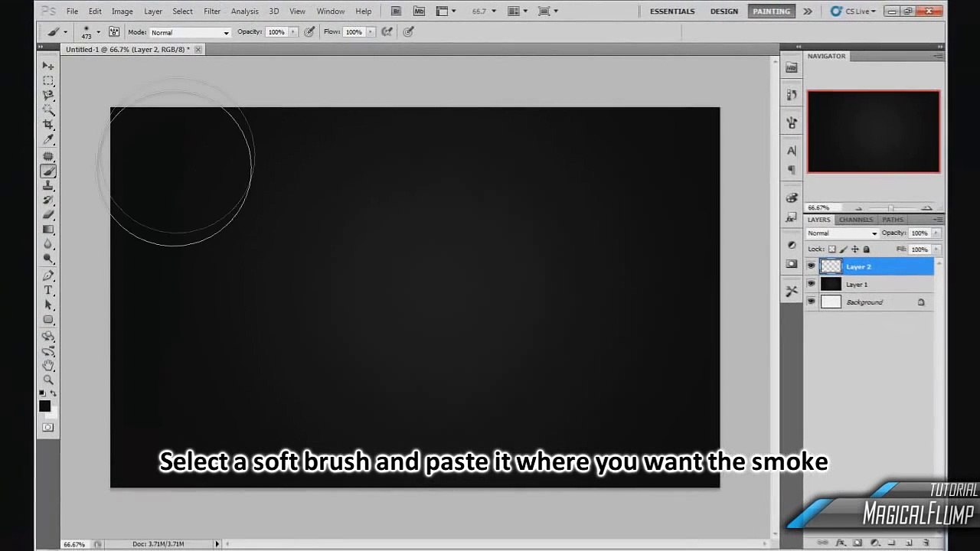
Task: Select the Eraser tool
Action: click(x=48, y=215)
